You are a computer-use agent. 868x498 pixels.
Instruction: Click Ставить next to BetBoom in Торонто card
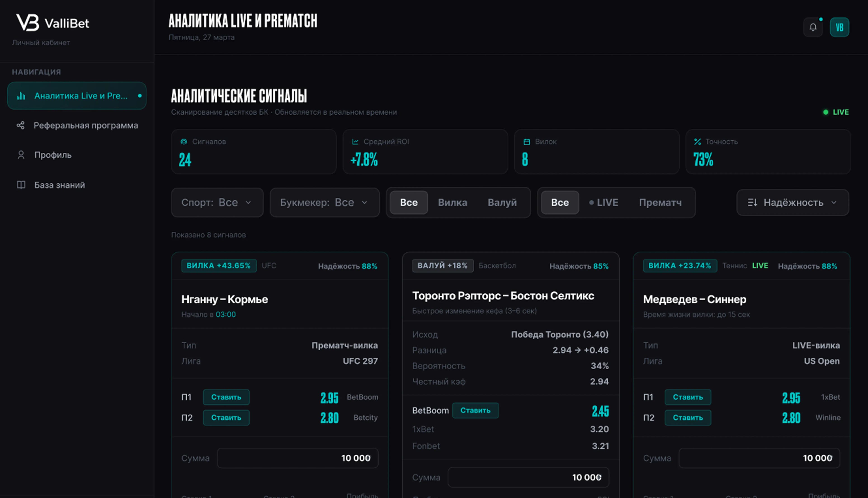pyautogui.click(x=475, y=411)
